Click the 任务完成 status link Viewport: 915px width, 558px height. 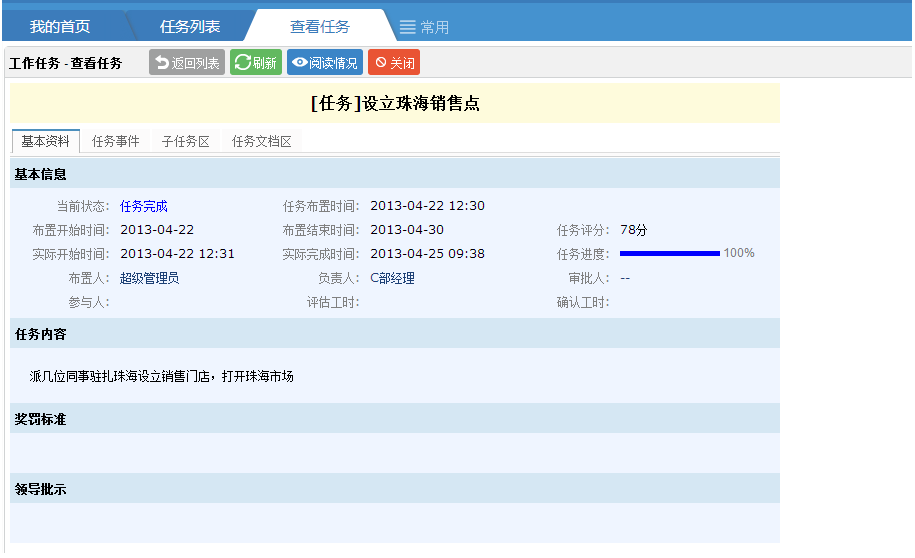144,207
